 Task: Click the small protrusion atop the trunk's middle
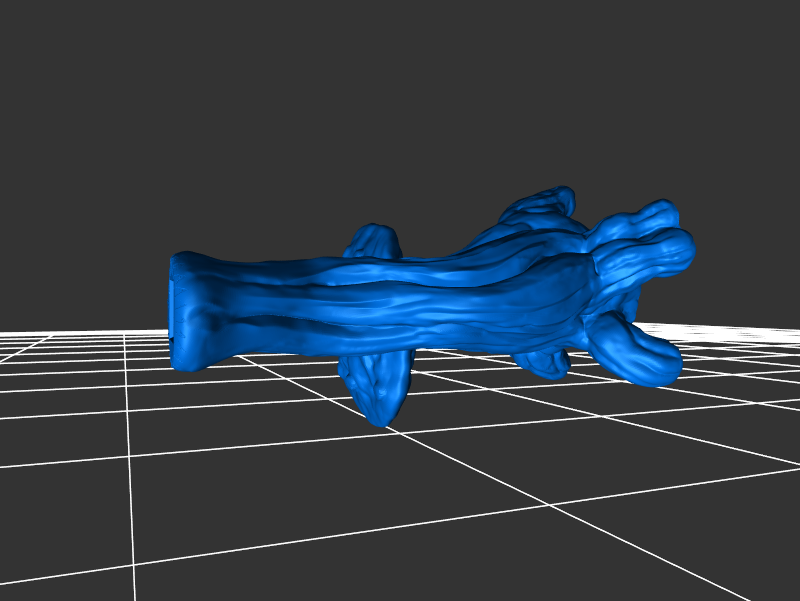[x=375, y=241]
